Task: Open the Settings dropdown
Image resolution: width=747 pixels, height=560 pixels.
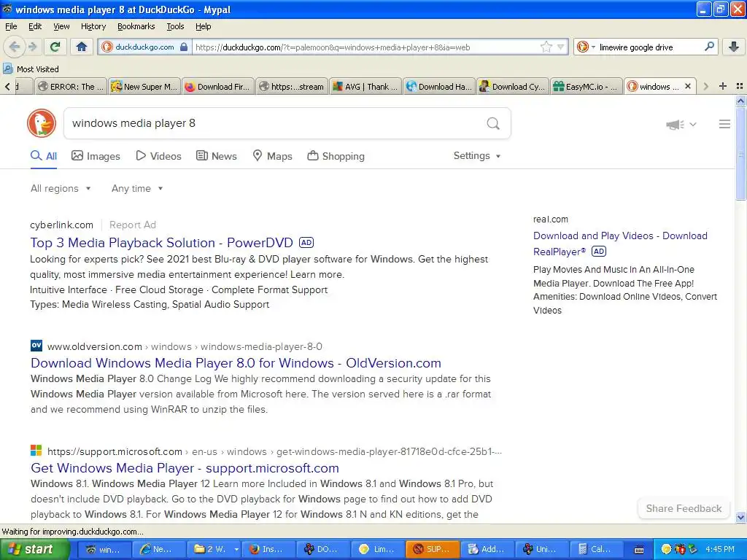Action: click(x=477, y=156)
